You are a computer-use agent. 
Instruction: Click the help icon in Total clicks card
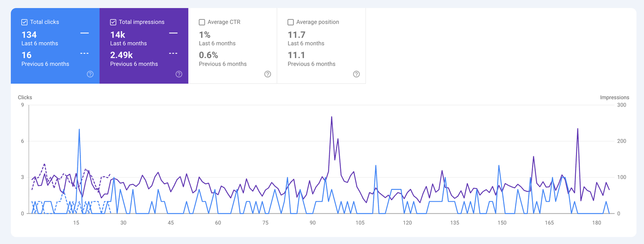(x=90, y=74)
